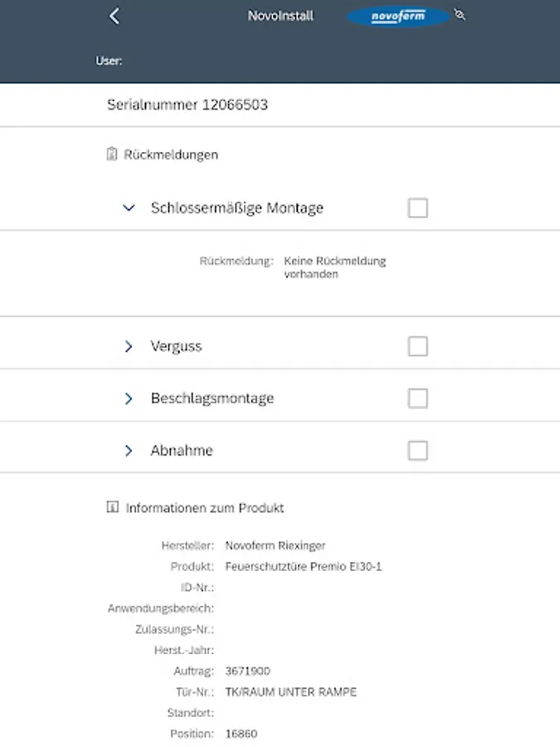Screen dimensions: 560x747
Task: Expand the Abnahme section chevron
Action: point(129,451)
